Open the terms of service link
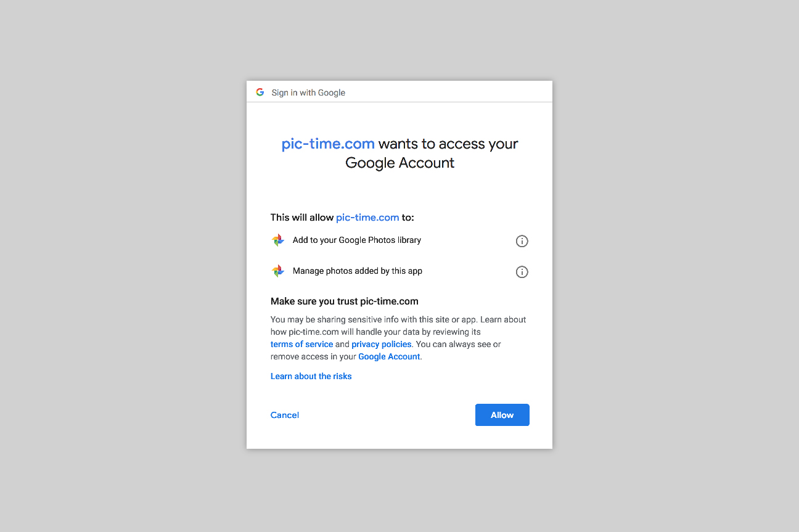799x532 pixels. pos(301,344)
